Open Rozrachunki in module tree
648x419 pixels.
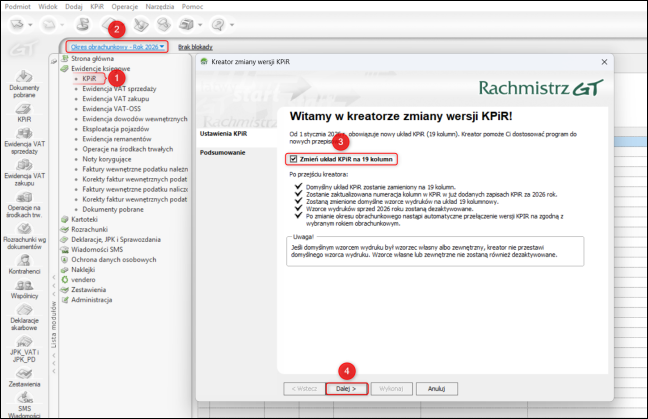[x=89, y=229]
